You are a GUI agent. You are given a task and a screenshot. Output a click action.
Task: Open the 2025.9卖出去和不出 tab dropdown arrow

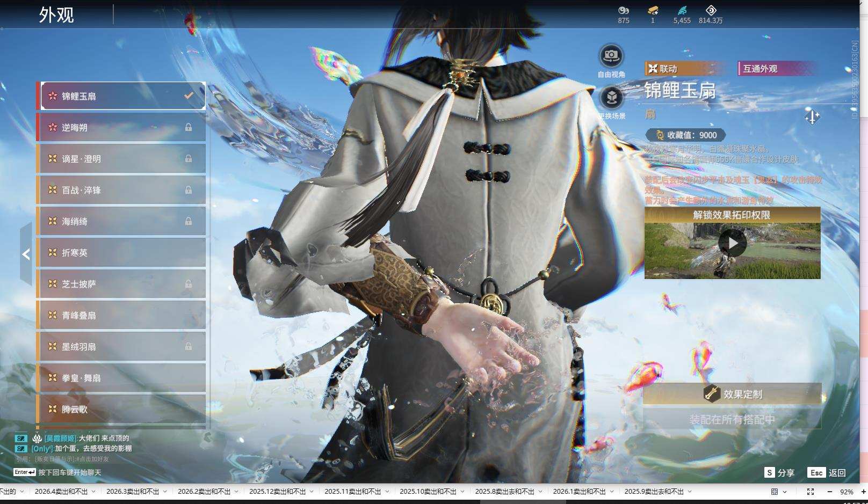[x=690, y=492]
